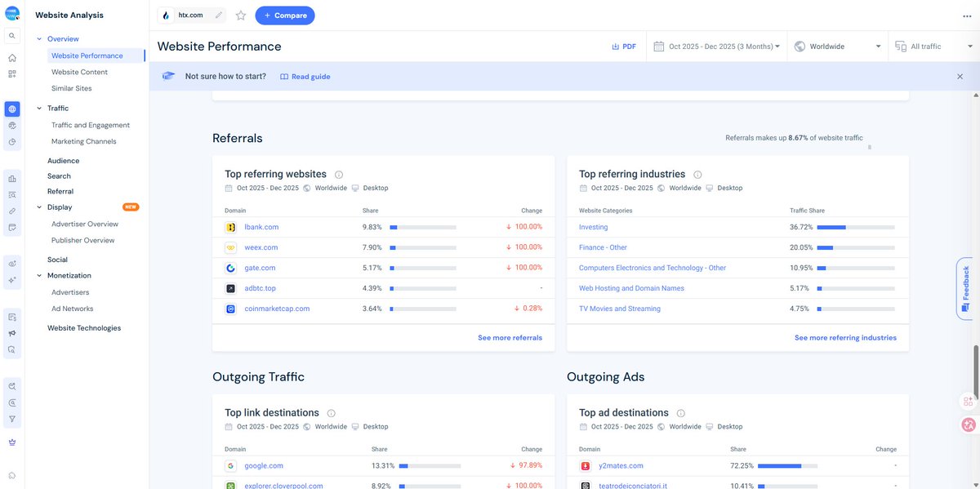Open the sparkle AI icon in left rail
980x489 pixels.
coord(11,280)
